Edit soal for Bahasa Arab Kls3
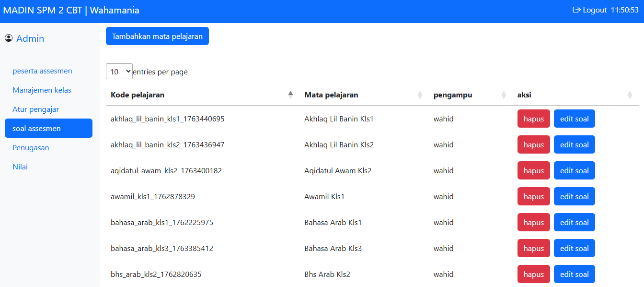 click(x=574, y=249)
